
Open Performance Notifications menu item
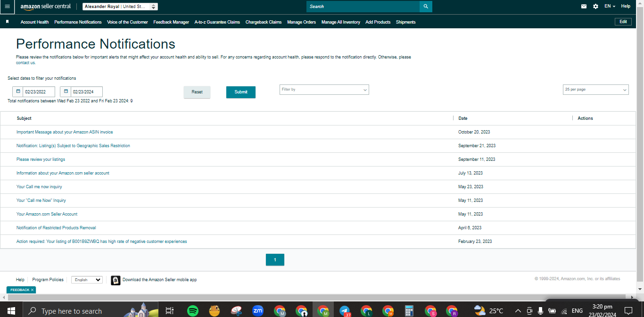(78, 22)
